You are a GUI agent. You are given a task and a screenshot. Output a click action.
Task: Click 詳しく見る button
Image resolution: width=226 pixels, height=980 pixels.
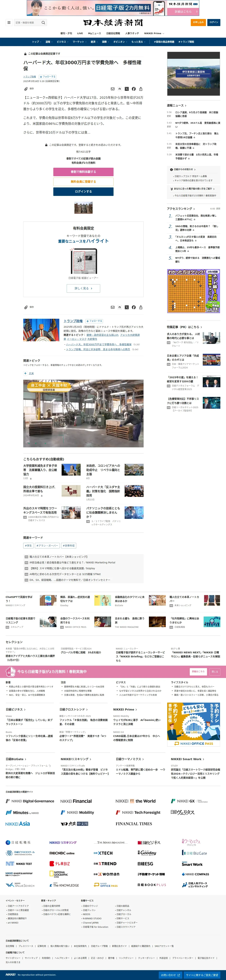83,288
